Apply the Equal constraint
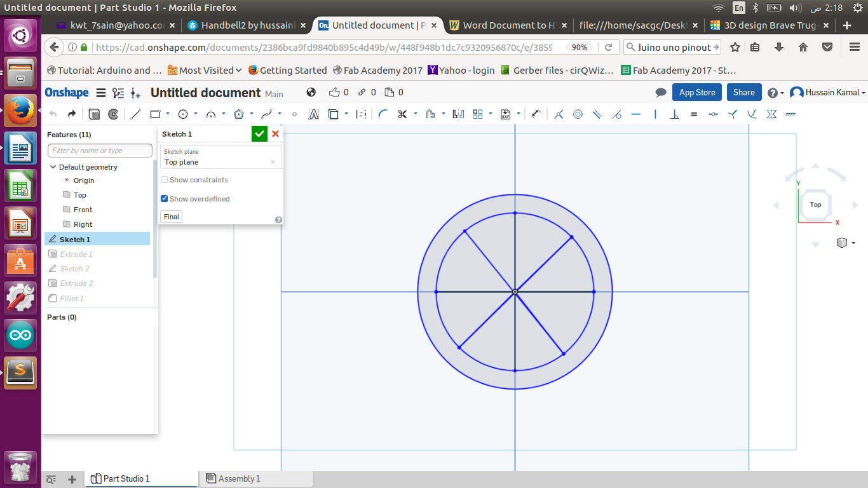The width and height of the screenshot is (868, 488). [x=694, y=114]
